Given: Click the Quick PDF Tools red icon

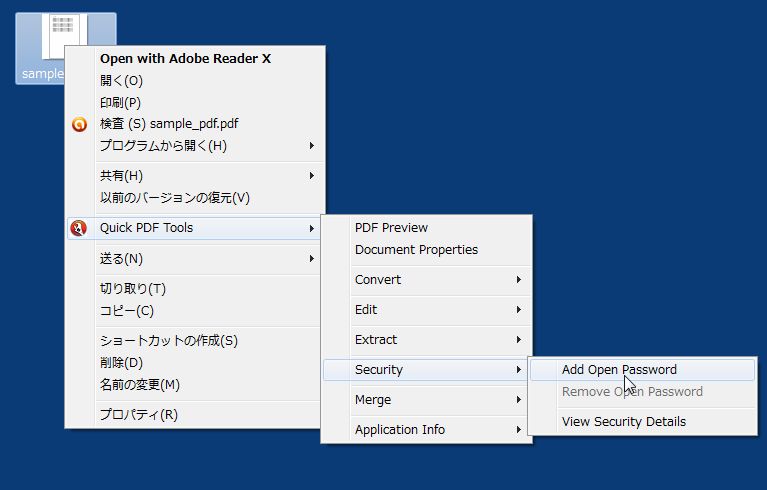Looking at the screenshot, I should (x=79, y=228).
